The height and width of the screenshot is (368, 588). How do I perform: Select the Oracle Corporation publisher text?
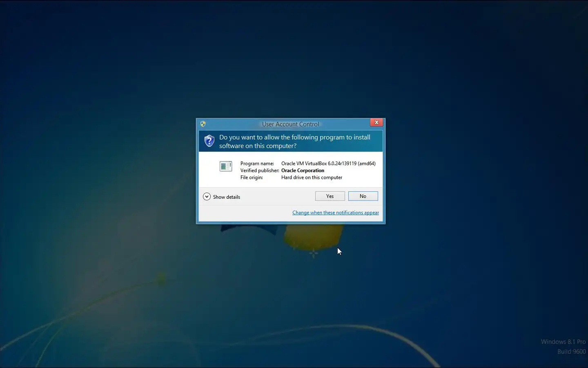click(303, 171)
